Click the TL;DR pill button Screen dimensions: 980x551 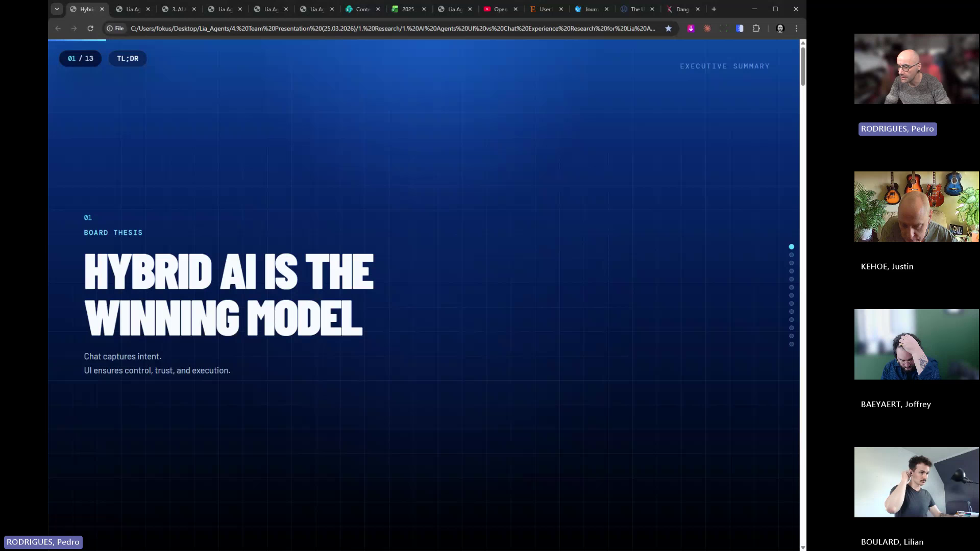coord(128,59)
